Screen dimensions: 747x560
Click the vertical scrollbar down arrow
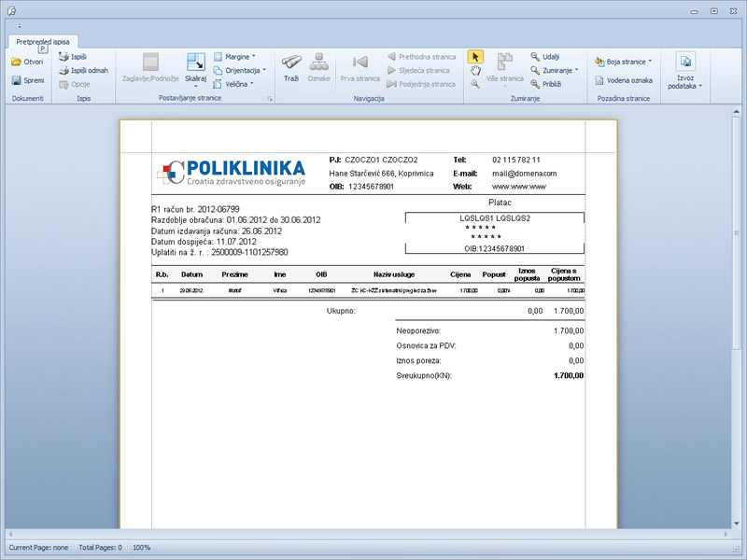point(737,523)
